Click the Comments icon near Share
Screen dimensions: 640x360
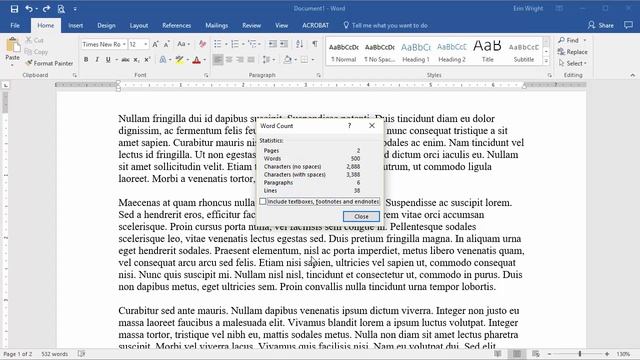point(628,25)
